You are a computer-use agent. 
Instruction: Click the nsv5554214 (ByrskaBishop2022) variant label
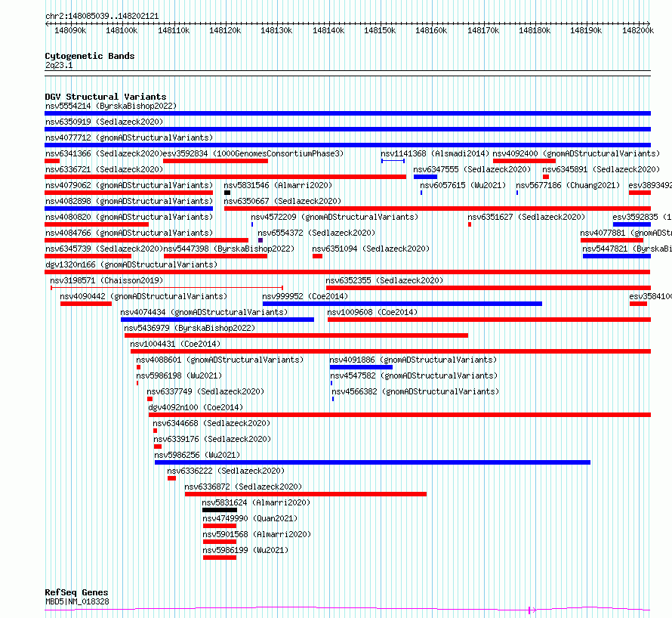(x=111, y=106)
